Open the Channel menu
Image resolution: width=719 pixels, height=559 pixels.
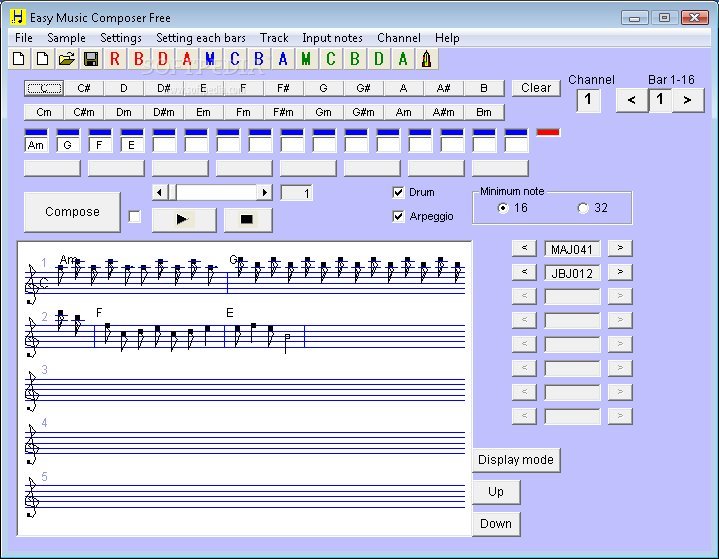(399, 38)
